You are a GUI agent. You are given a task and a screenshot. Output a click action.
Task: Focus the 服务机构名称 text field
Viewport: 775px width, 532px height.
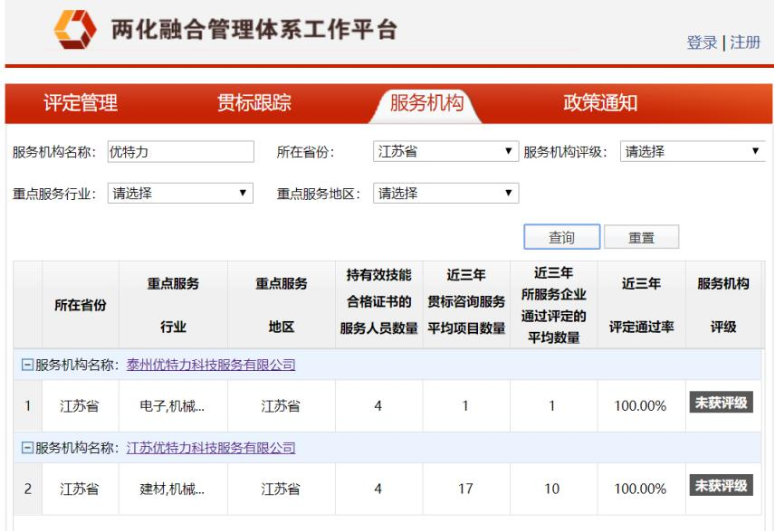pyautogui.click(x=179, y=152)
